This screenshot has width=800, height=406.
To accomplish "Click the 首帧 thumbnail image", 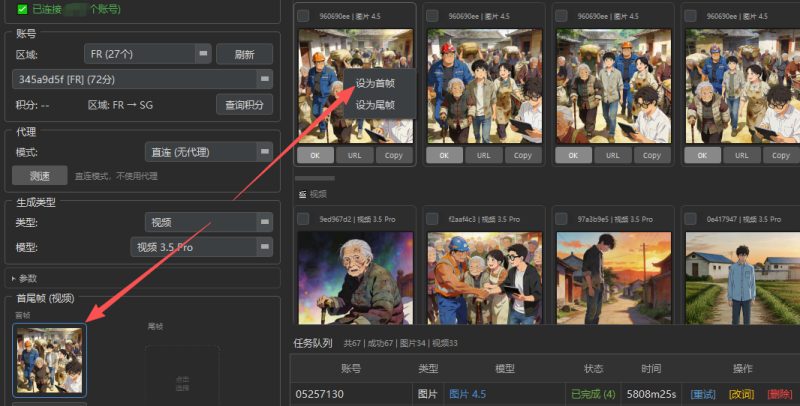I will 50,359.
